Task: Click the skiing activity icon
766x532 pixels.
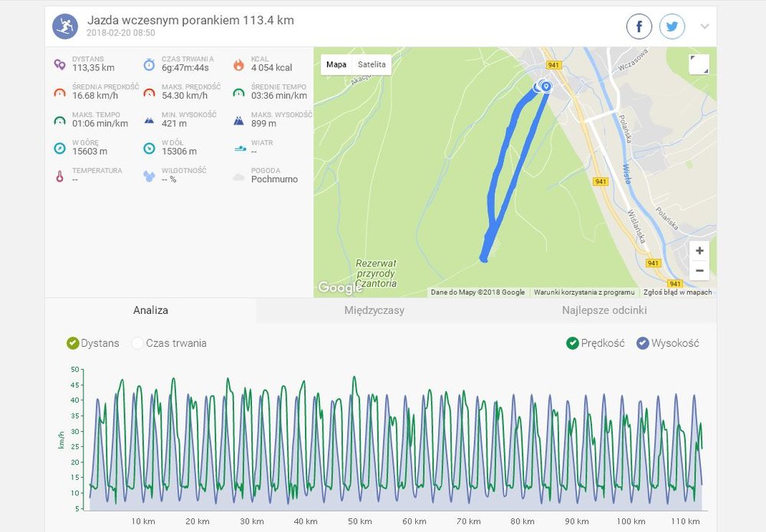Action: (65, 26)
